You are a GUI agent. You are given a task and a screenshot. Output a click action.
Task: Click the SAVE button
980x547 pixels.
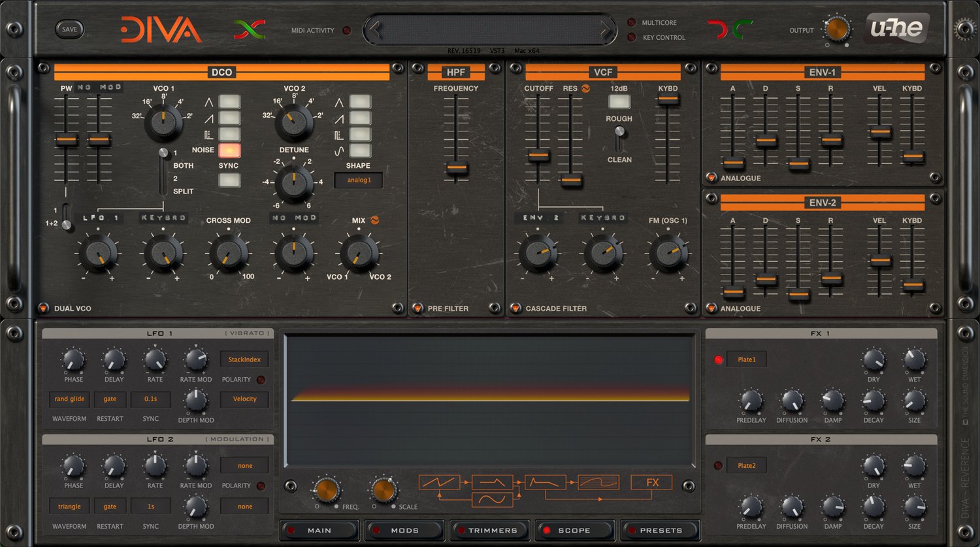pos(69,29)
